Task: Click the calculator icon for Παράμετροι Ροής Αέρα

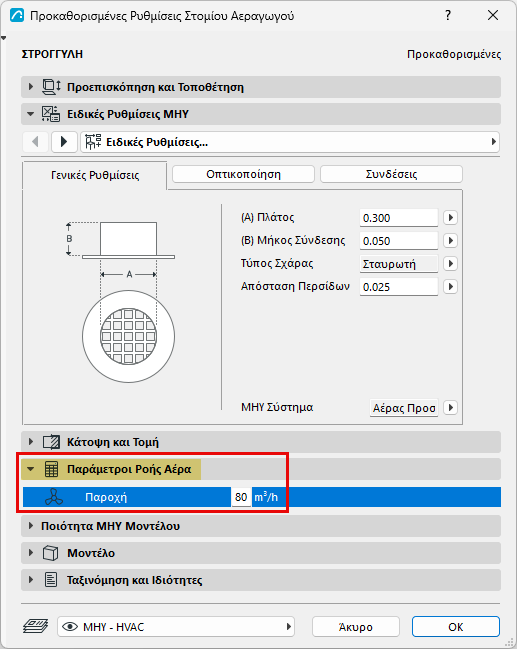Action: click(51, 469)
